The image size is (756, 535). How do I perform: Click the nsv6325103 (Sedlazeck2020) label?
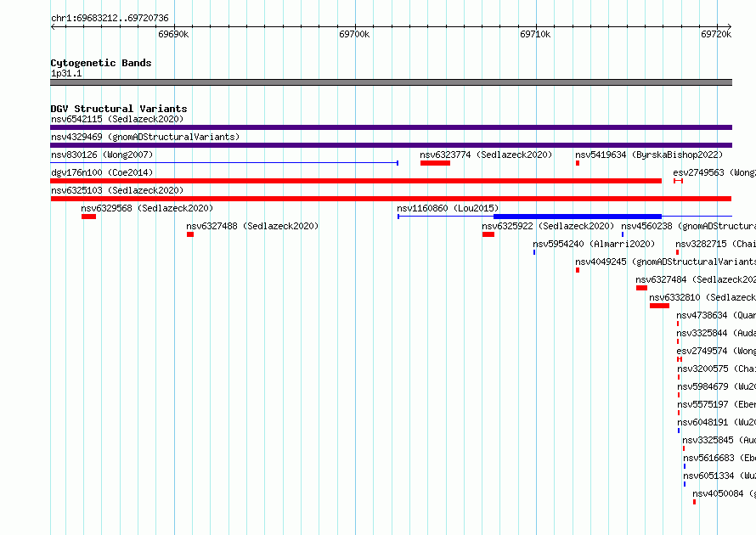[117, 190]
